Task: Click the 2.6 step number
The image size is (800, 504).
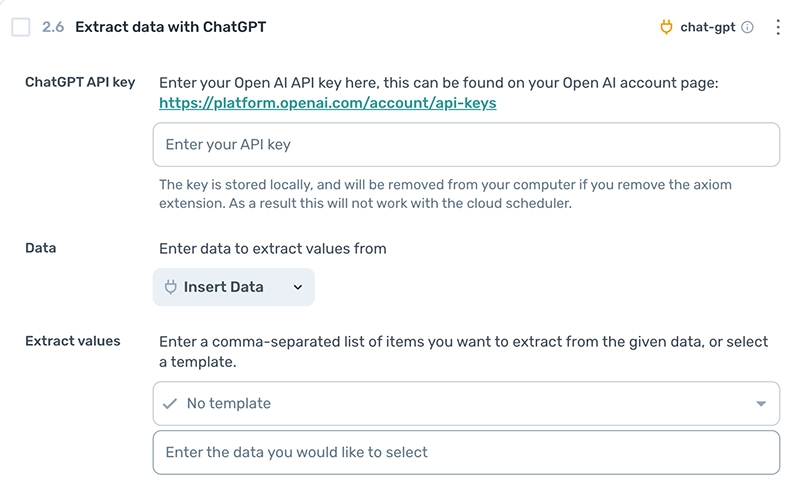Action: (x=53, y=27)
